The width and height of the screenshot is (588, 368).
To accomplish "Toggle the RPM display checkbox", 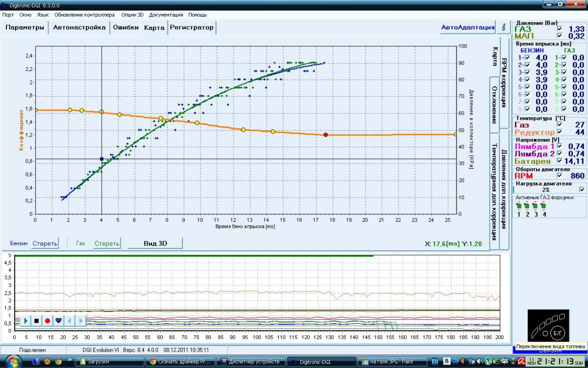I will pos(559,175).
